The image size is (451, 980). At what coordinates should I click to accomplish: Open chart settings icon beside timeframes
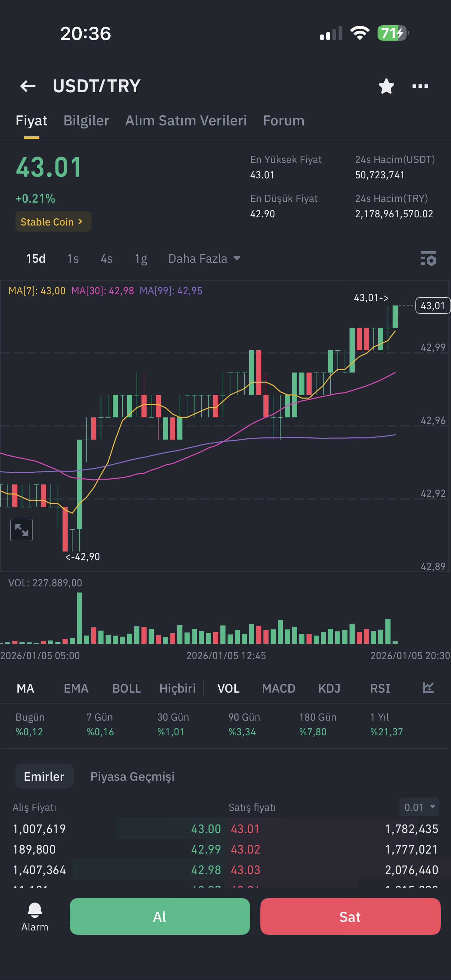point(428,259)
